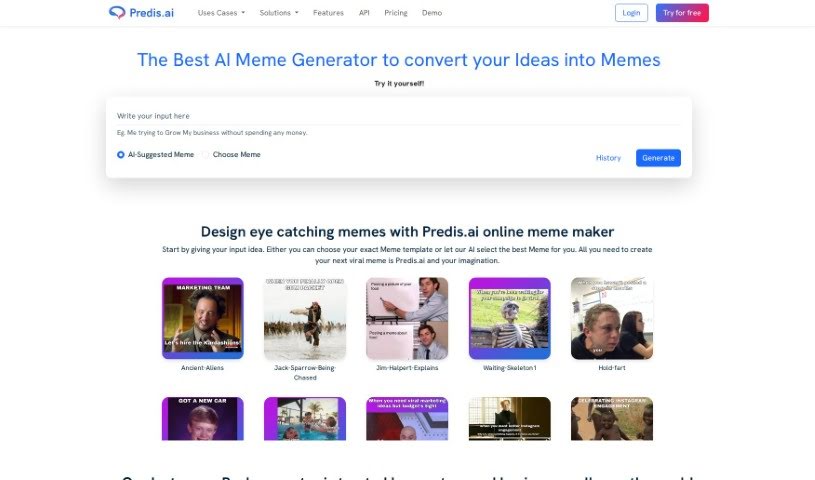Open the History link
Image resolution: width=815 pixels, height=480 pixels.
click(x=608, y=158)
